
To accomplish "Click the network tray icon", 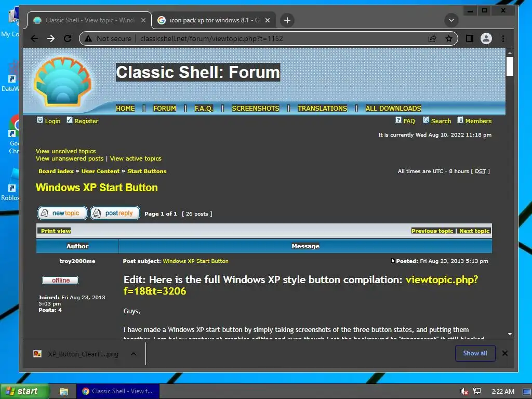I will [x=477, y=392].
